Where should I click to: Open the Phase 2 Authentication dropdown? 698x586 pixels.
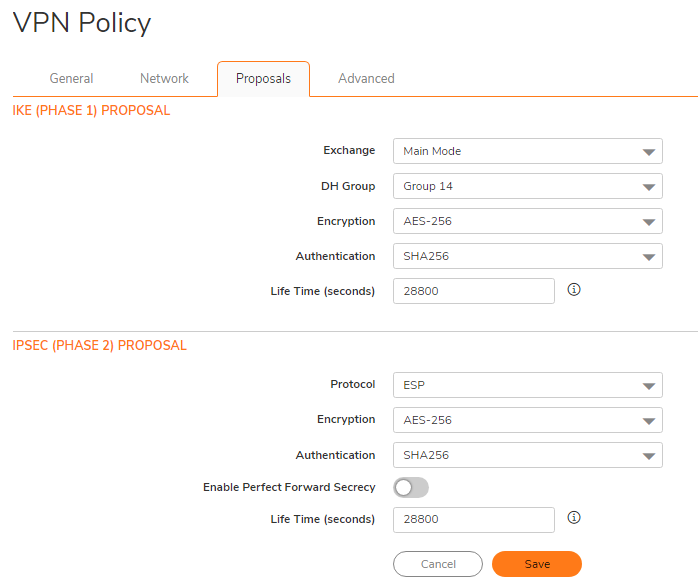(527, 455)
